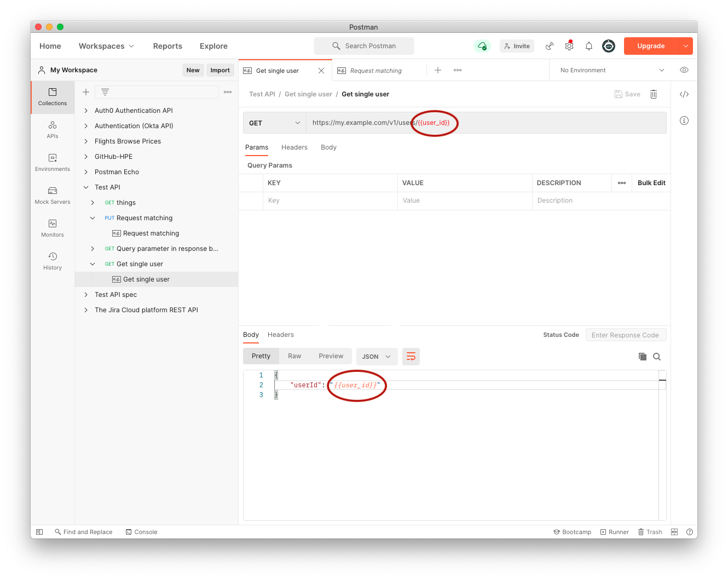Click the New button
Viewport: 728px width, 579px height.
[193, 70]
